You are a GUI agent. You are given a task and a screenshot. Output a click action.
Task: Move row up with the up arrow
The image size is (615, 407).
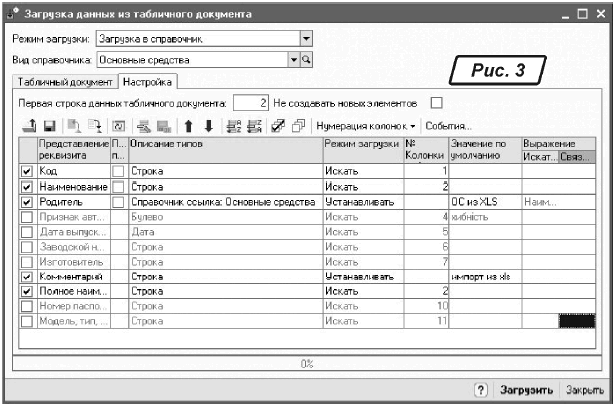pyautogui.click(x=188, y=127)
